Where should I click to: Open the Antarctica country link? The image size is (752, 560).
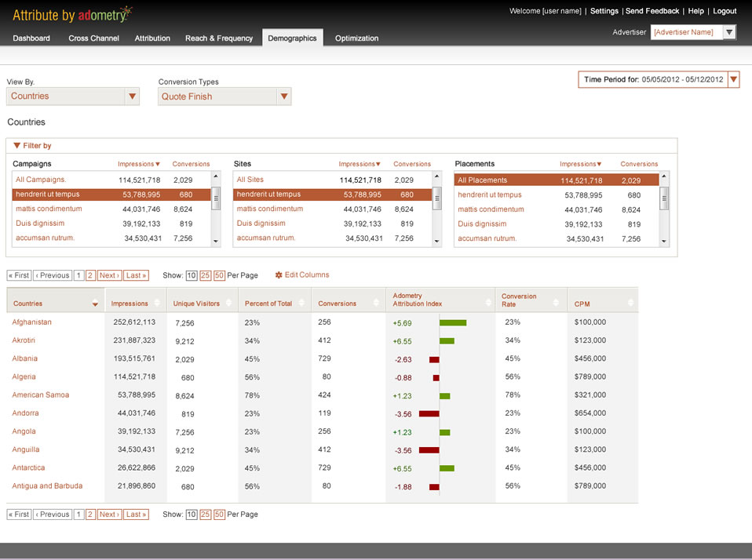28,468
